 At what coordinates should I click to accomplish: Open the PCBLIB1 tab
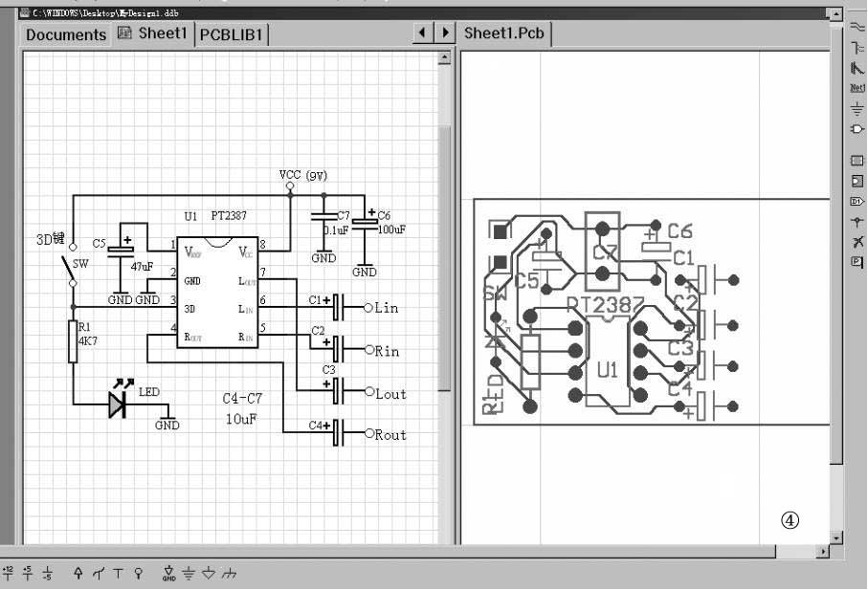point(234,34)
